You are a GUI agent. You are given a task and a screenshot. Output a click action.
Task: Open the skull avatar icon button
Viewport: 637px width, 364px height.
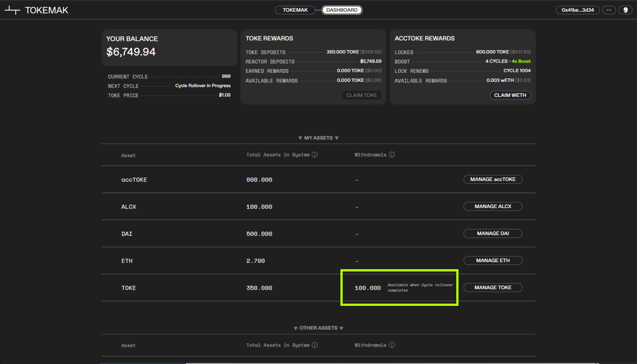[x=625, y=10]
